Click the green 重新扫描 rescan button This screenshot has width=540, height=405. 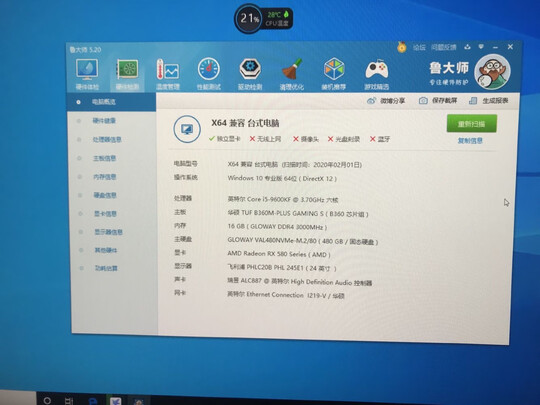click(471, 124)
